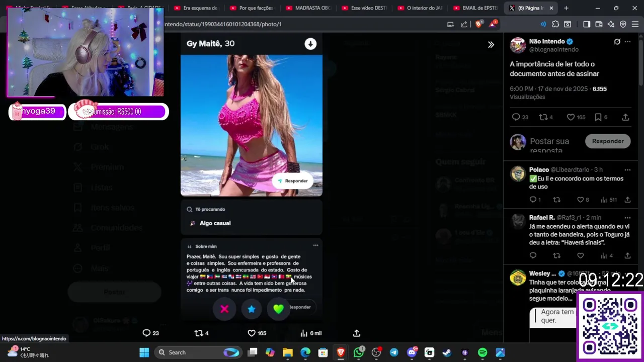Switch to 'O interior do JAP' tab
Screen dimensions: 644x362
point(419,8)
